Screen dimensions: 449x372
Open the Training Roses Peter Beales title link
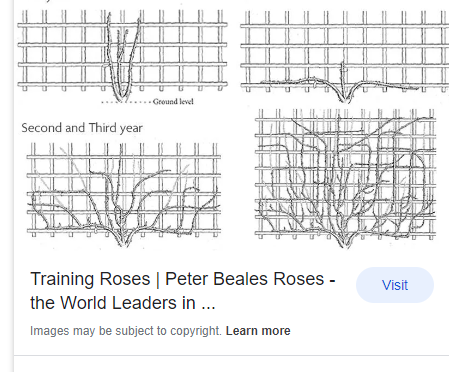click(183, 291)
